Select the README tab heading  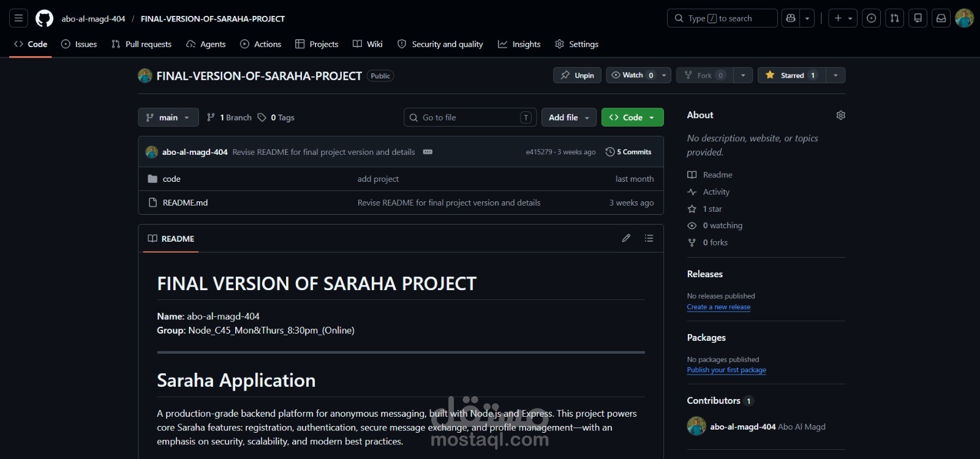click(x=171, y=239)
